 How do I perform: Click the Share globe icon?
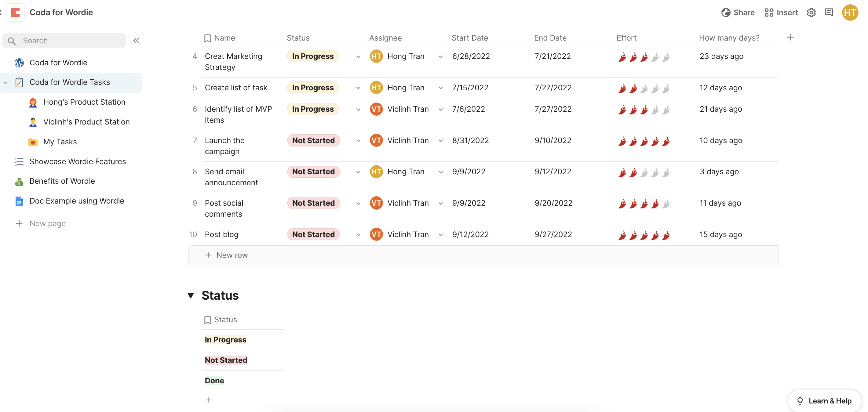(x=726, y=13)
